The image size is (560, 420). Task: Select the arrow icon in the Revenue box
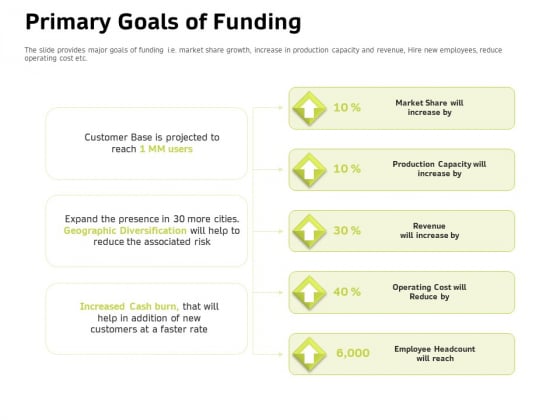tap(309, 232)
